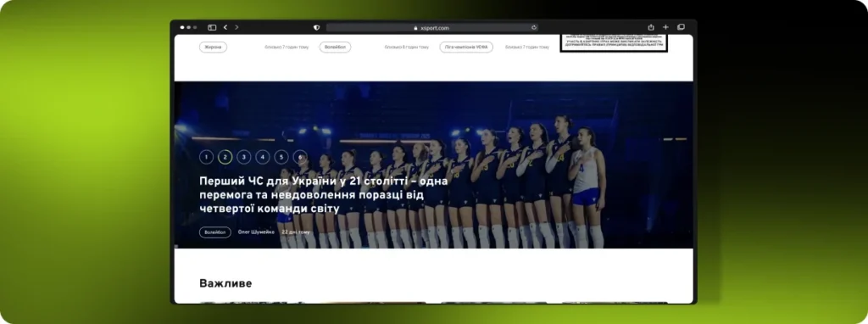Screen dimensions: 868x324
Task: Switch to hero slide 1
Action: (207, 157)
